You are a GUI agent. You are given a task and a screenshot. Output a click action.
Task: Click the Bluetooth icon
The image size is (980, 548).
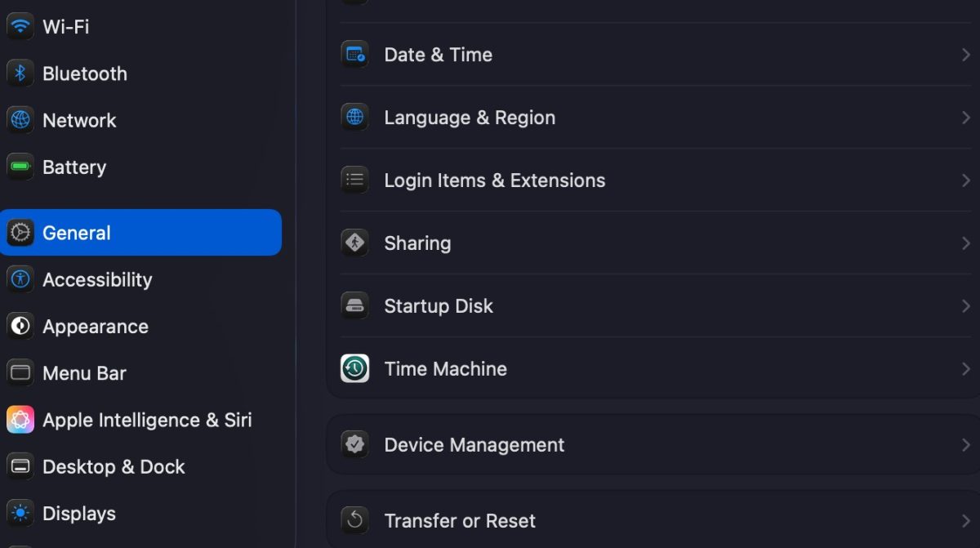pyautogui.click(x=20, y=73)
